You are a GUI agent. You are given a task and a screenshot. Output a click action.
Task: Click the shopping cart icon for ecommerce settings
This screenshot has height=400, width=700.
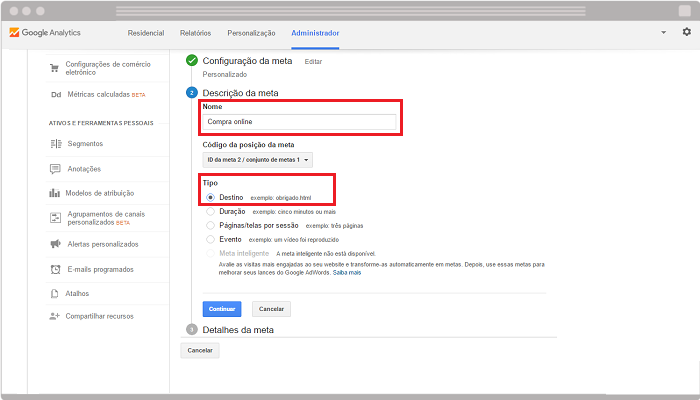pos(54,68)
